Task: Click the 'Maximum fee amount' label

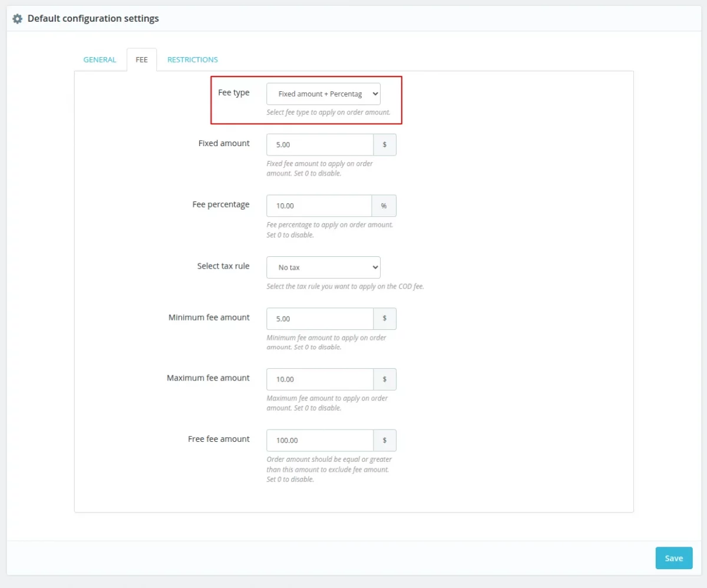Action: (208, 378)
